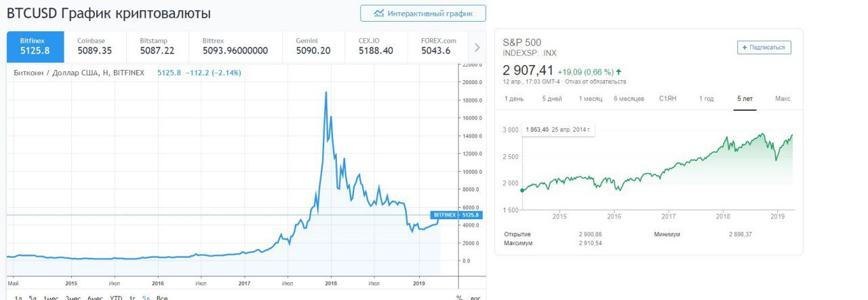868x300 pixels.
Task: Select the 1 месяц range on S&P chart
Action: coord(590,98)
